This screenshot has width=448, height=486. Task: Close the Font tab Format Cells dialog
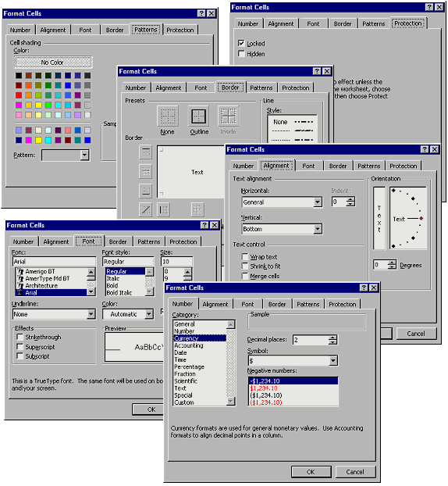click(x=215, y=225)
